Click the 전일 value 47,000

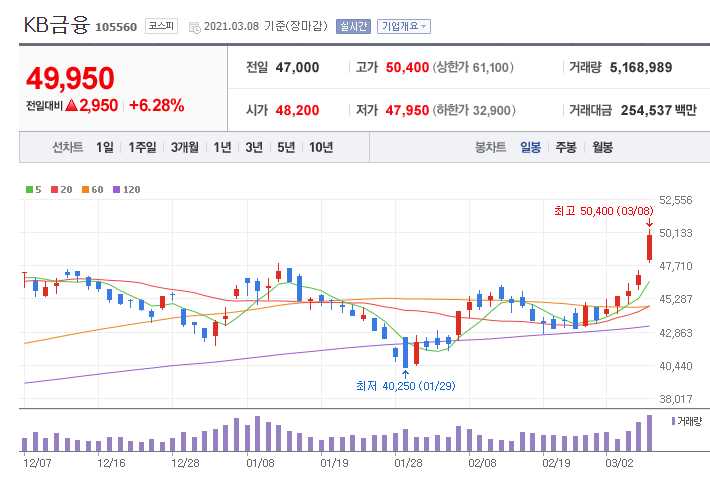click(x=297, y=67)
